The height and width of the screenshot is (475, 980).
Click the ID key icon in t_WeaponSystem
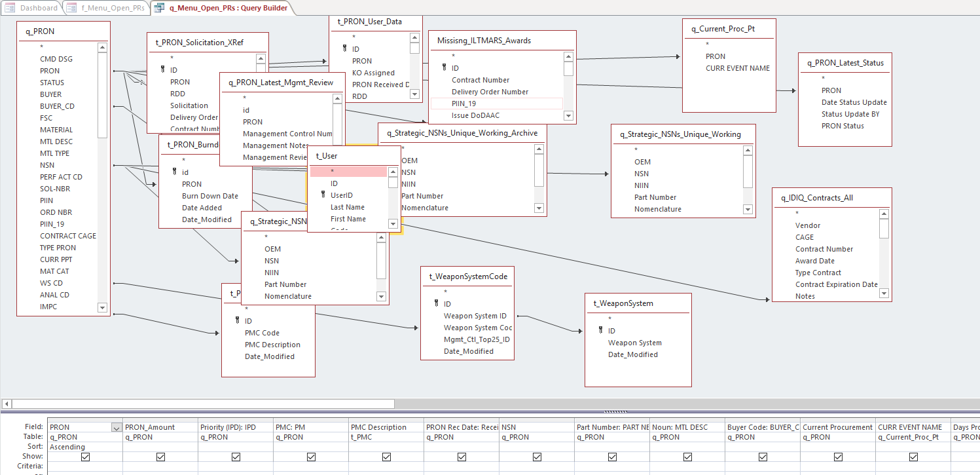pos(601,331)
